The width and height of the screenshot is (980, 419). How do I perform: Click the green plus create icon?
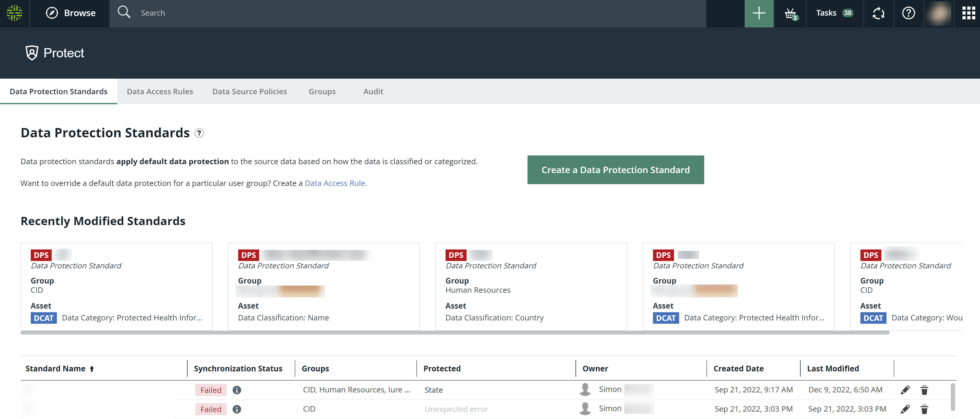pos(759,13)
